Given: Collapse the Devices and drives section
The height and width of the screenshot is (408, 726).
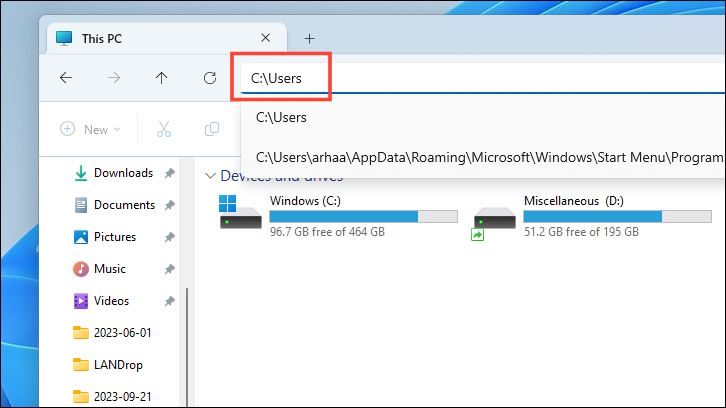Looking at the screenshot, I should click(210, 176).
